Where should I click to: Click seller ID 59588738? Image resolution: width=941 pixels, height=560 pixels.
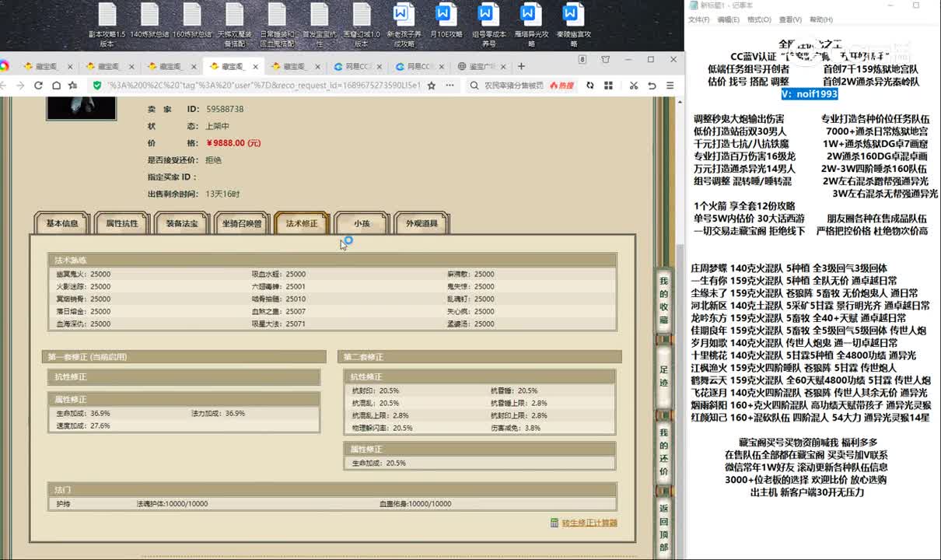tap(225, 110)
